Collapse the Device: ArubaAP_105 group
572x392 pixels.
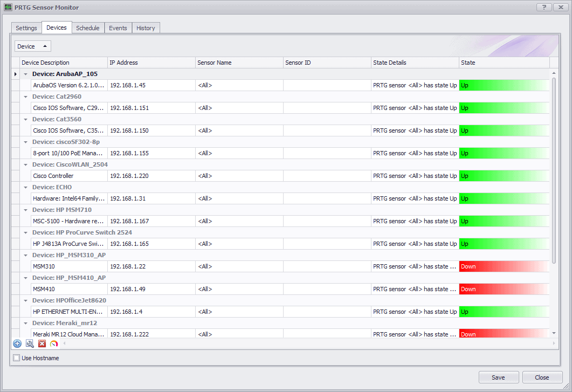point(25,74)
